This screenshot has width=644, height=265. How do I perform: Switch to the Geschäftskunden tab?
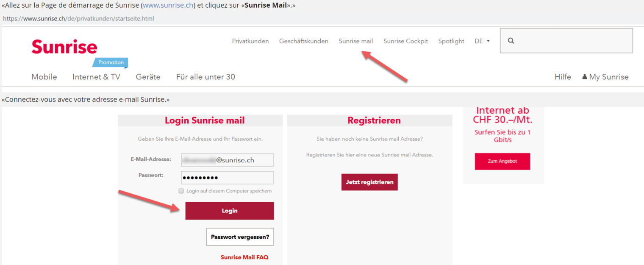[303, 41]
